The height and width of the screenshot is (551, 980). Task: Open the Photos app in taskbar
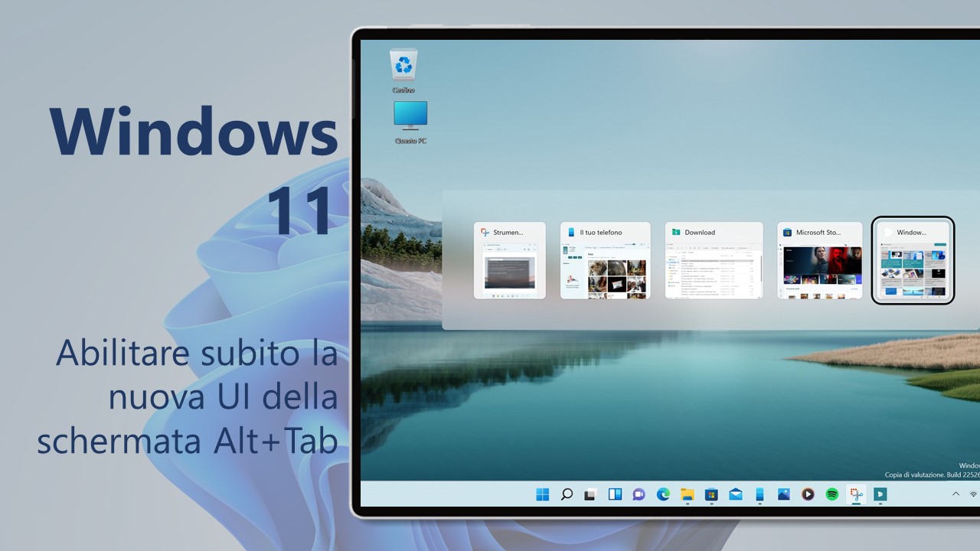[x=783, y=494]
